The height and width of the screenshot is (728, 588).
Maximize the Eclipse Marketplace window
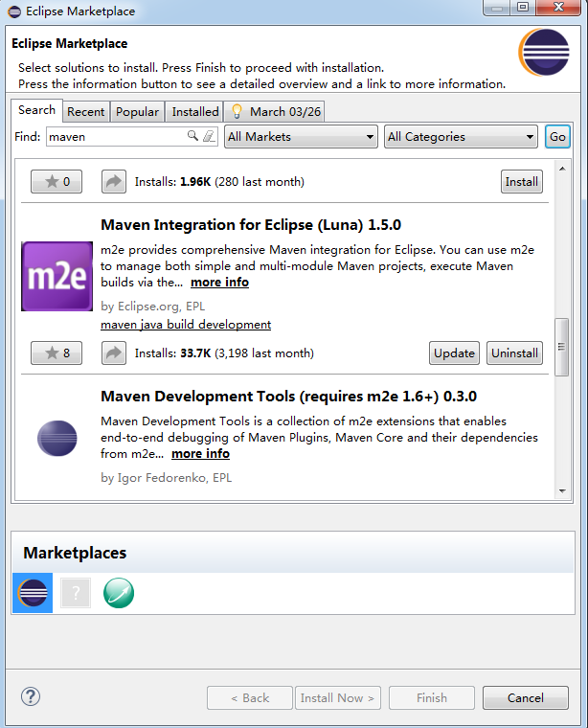coord(523,7)
